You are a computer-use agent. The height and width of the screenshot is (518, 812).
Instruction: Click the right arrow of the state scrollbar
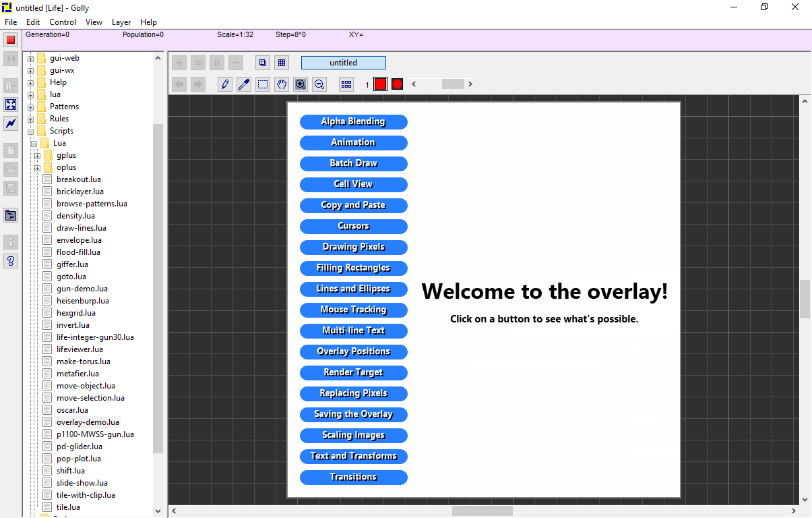coord(470,84)
